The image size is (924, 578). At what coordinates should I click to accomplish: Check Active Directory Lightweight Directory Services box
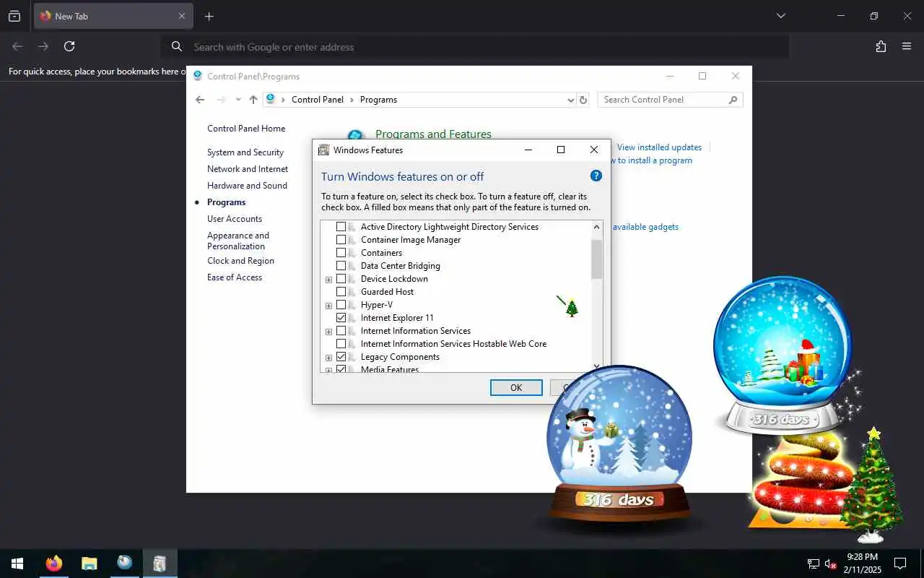click(341, 227)
